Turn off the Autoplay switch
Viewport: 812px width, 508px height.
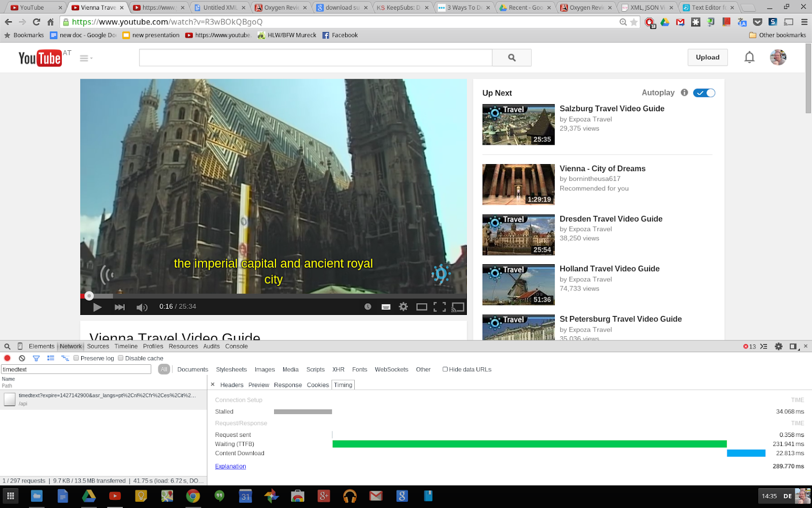pos(704,93)
